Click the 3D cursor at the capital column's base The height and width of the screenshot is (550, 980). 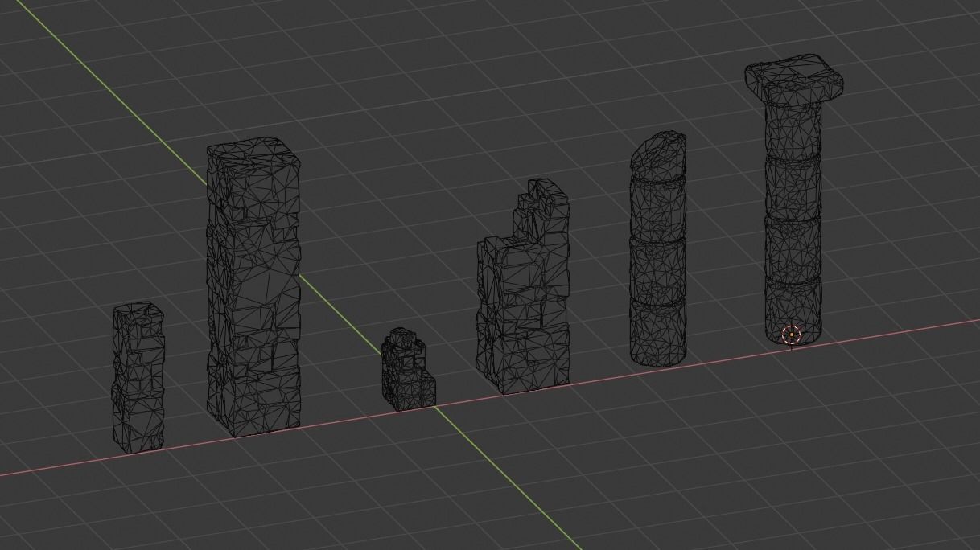pyautogui.click(x=792, y=335)
